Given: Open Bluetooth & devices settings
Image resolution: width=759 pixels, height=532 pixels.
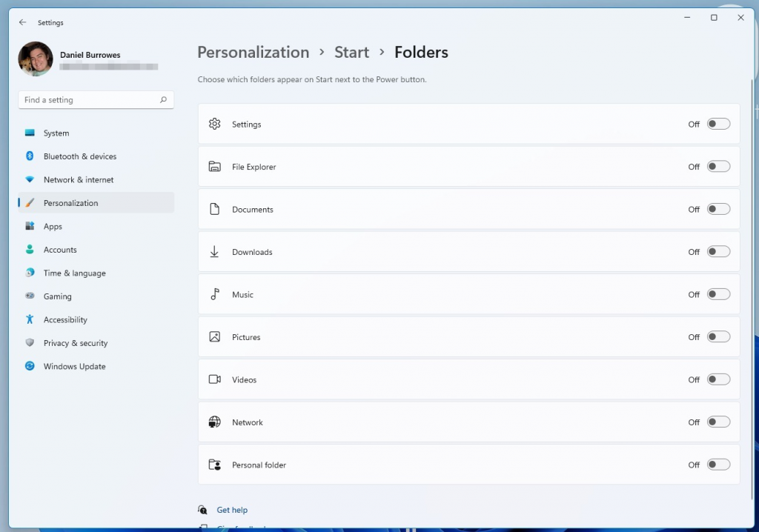Looking at the screenshot, I should tap(96, 156).
